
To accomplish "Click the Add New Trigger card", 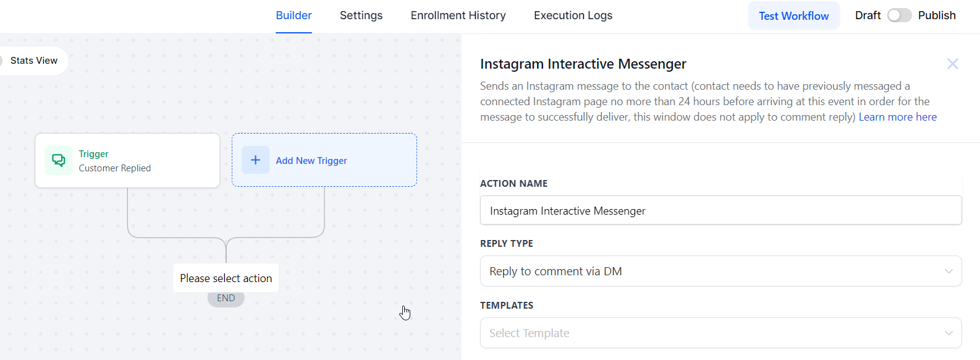I will (324, 160).
